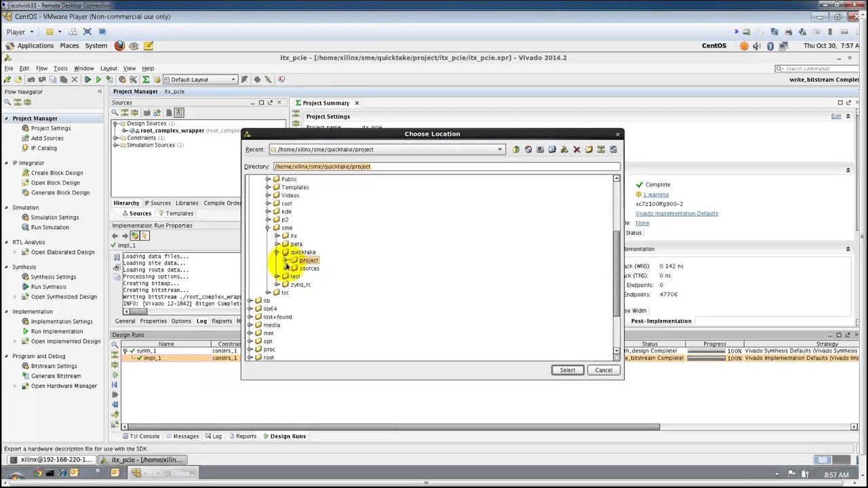This screenshot has width=868, height=488.
Task: Click Open Elaborated Design under RTL Analysis
Action: pyautogui.click(x=62, y=252)
